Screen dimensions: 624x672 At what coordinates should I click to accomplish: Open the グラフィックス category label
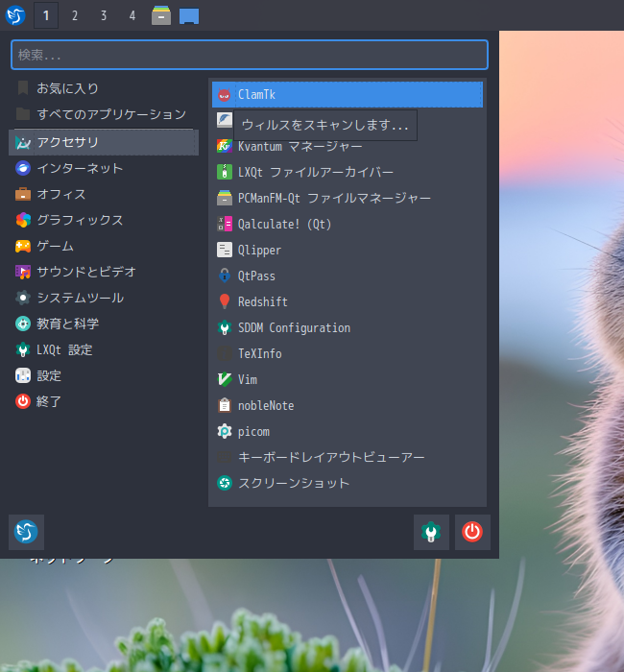[80, 220]
